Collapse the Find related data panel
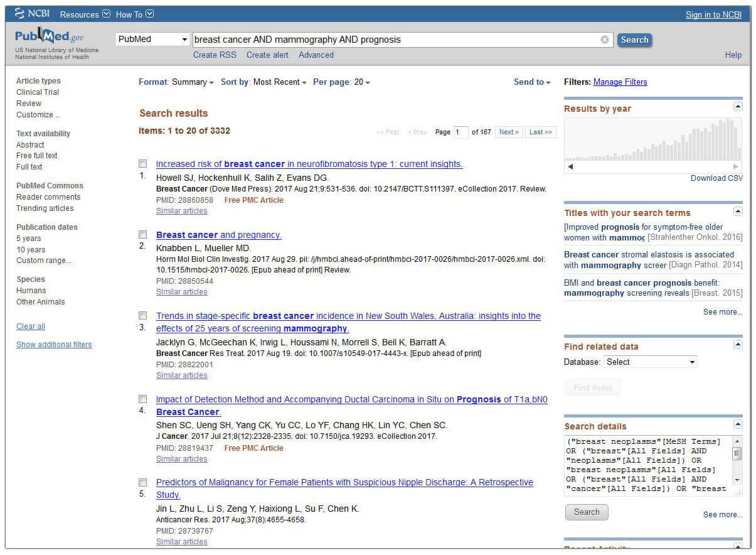The image size is (756, 555). click(738, 345)
